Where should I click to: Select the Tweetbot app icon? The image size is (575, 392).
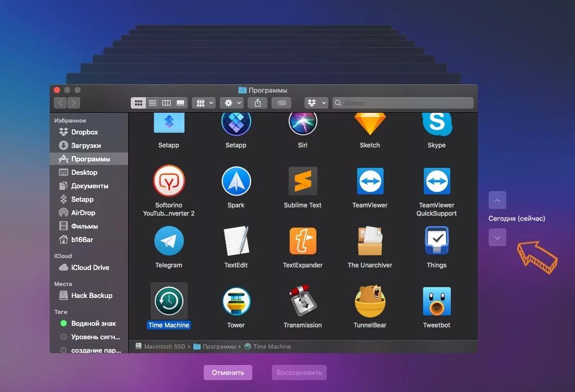pyautogui.click(x=437, y=301)
